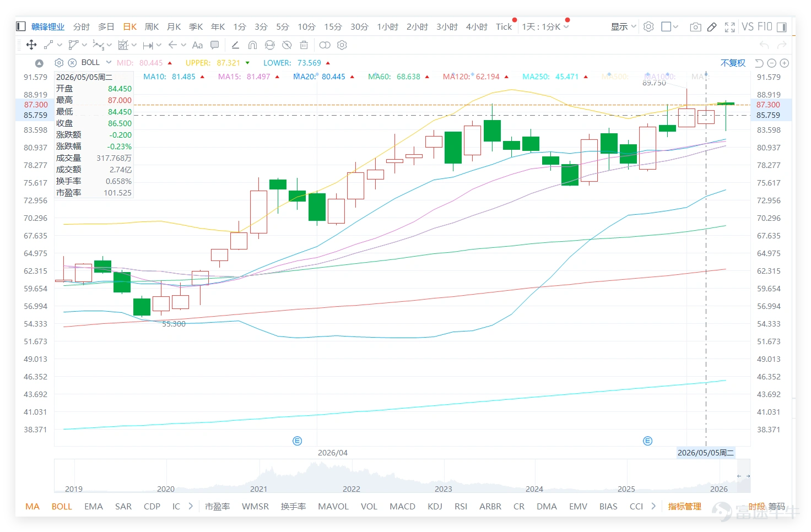The image size is (811, 532).
Task: Select the 4小时 timeframe tab
Action: point(477,26)
